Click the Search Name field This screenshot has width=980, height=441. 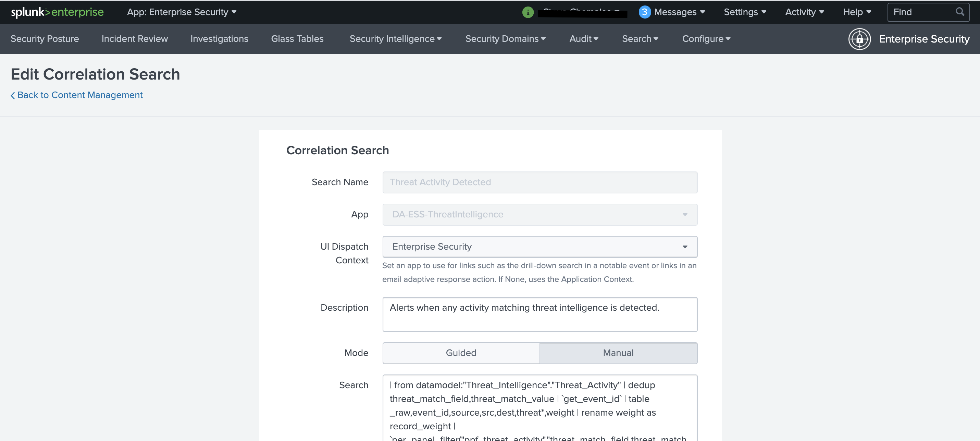click(540, 182)
